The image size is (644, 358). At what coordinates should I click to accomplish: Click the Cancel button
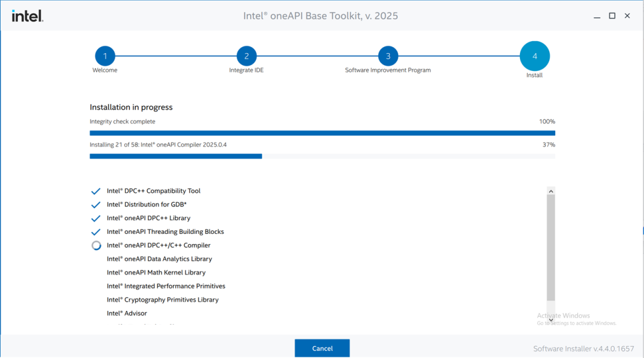322,348
